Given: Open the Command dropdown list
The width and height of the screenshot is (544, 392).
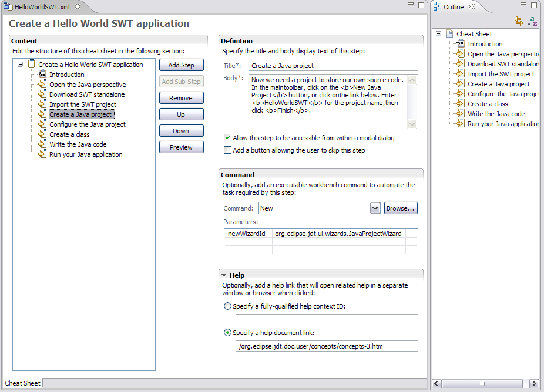Looking at the screenshot, I should click(375, 208).
